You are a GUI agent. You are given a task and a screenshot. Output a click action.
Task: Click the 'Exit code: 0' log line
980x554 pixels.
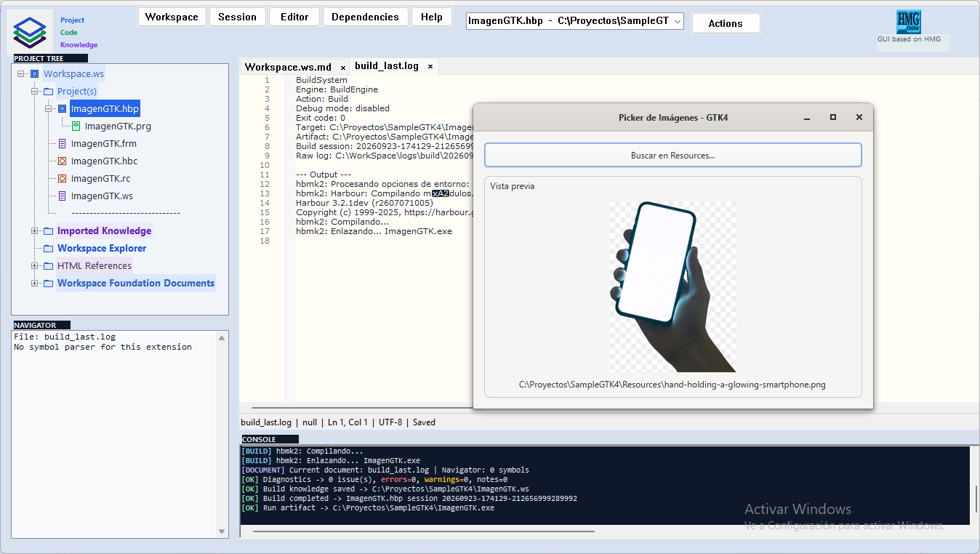click(x=321, y=118)
